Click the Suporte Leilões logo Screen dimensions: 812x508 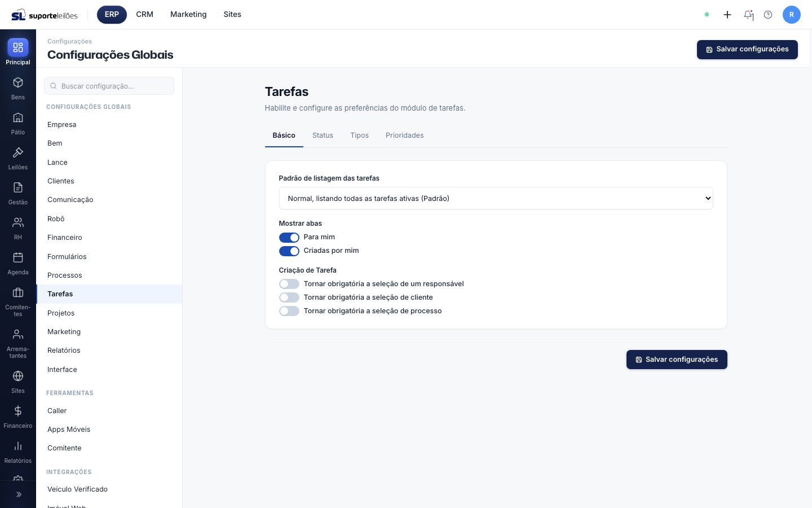45,15
